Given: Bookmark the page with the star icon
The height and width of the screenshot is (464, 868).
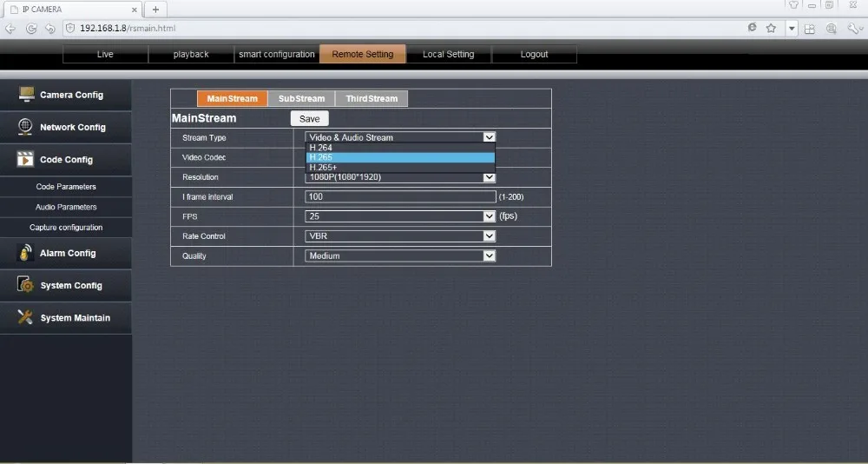Looking at the screenshot, I should point(771,28).
